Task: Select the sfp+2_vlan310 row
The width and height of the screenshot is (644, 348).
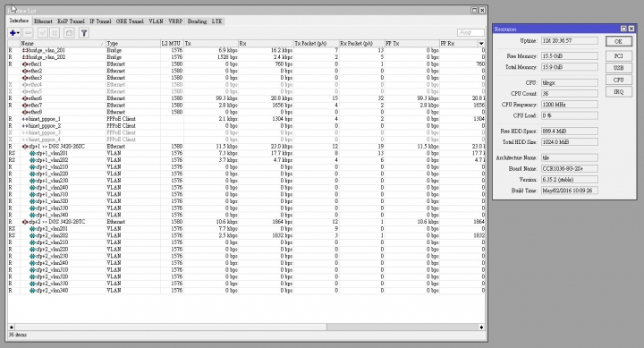Action: (x=247, y=270)
